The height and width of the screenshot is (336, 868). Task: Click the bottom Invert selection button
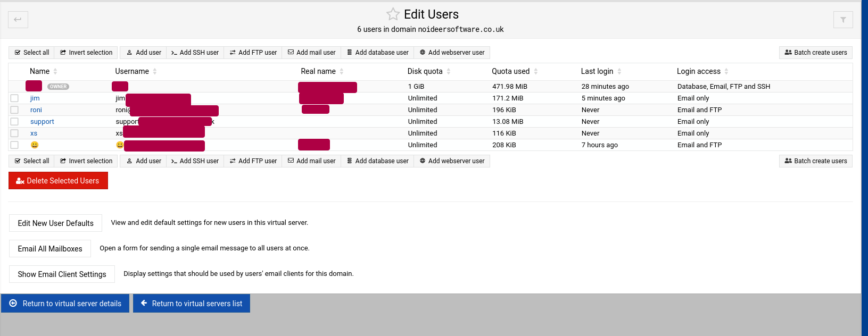pyautogui.click(x=86, y=161)
